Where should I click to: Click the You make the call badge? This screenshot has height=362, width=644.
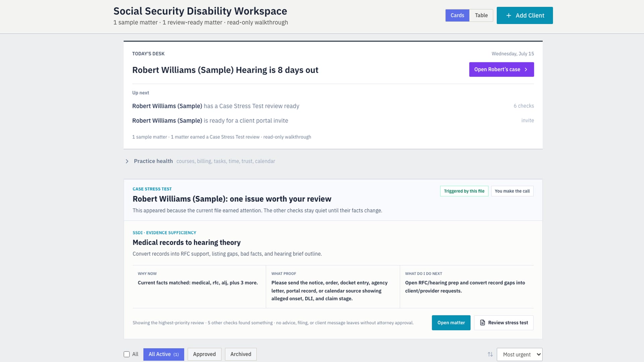[x=512, y=191]
